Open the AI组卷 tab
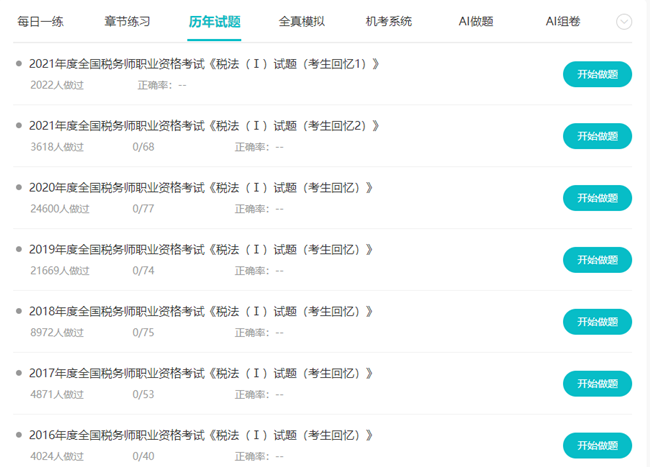Image resolution: width=650 pixels, height=467 pixels. point(563,21)
